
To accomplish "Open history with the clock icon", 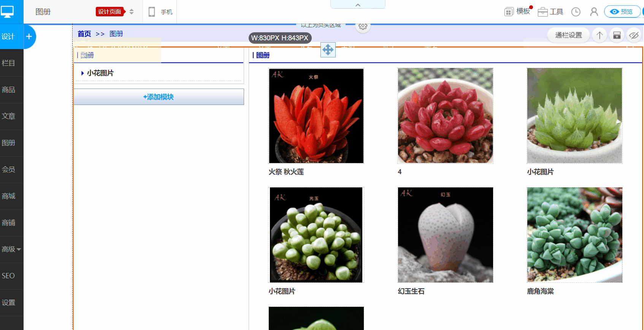I will tap(576, 12).
